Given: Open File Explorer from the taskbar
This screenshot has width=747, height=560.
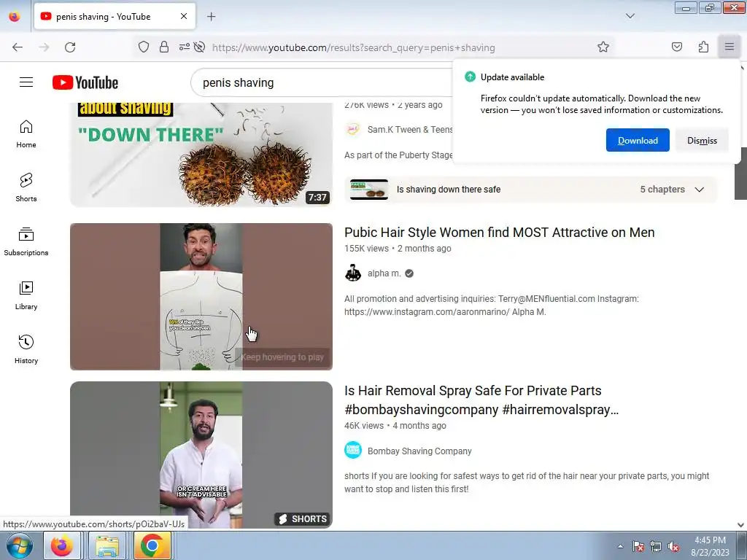Looking at the screenshot, I should coord(107,545).
